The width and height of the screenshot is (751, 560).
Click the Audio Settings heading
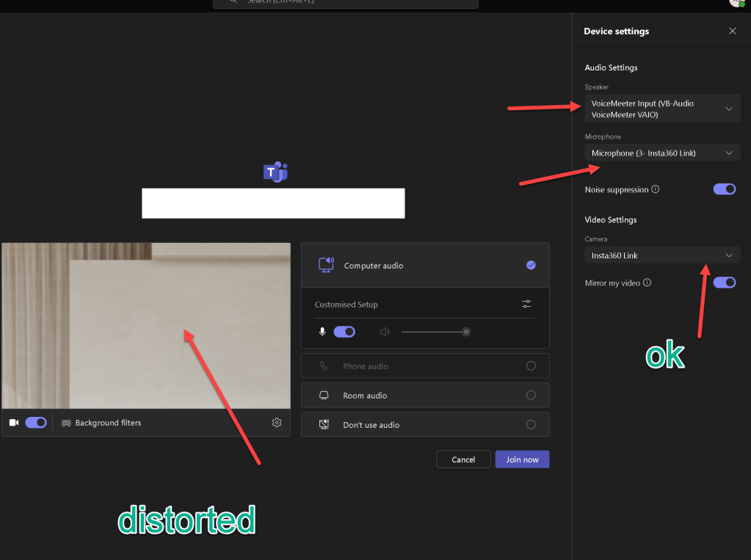(x=611, y=68)
